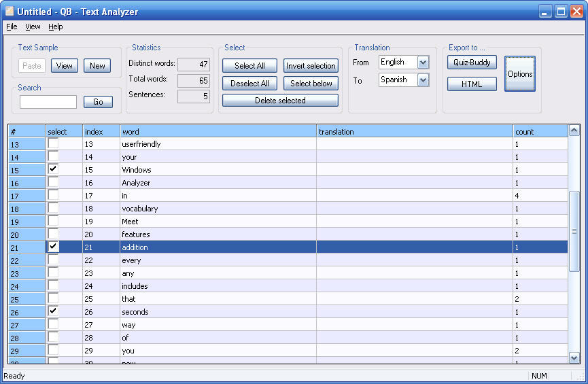Click the Paste button in Text Sample

pyautogui.click(x=32, y=66)
